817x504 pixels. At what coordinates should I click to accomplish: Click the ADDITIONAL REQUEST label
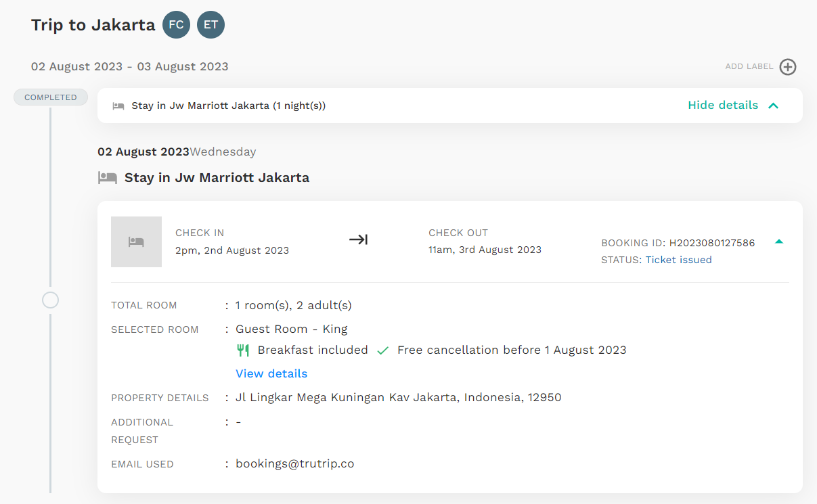click(x=142, y=431)
